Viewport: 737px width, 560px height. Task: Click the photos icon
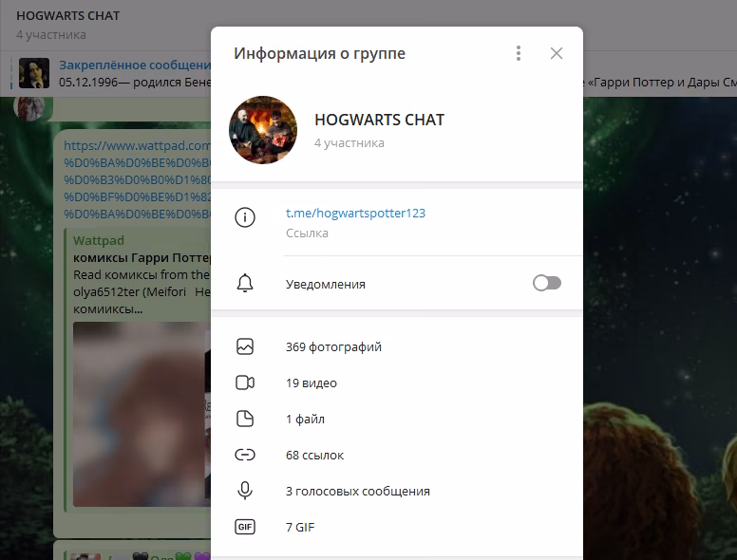click(245, 346)
